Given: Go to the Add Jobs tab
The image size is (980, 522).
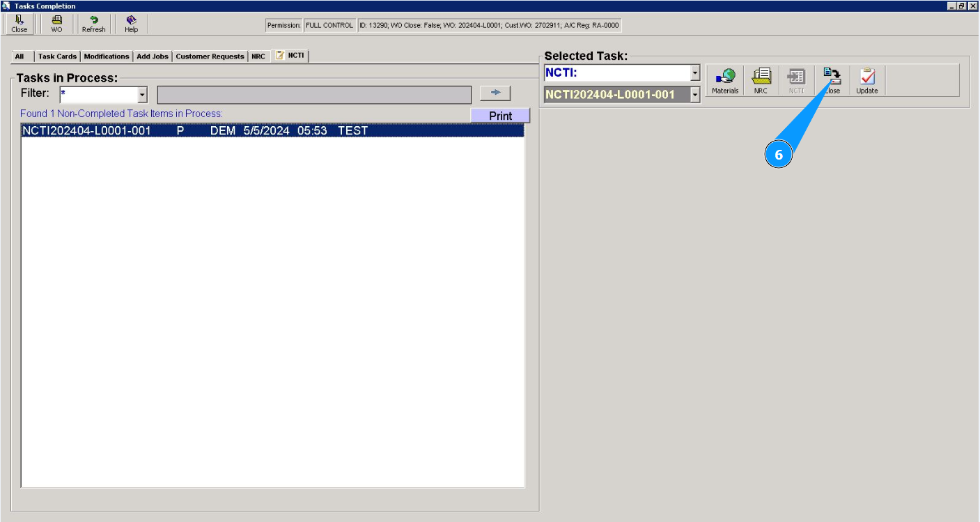Looking at the screenshot, I should (x=153, y=56).
